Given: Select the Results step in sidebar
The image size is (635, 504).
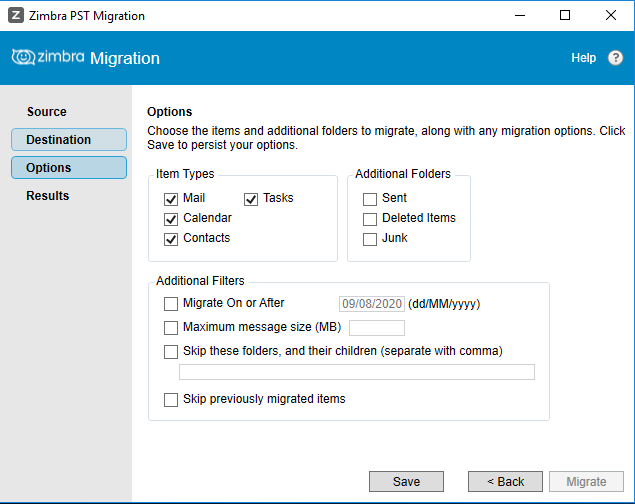Looking at the screenshot, I should [48, 196].
